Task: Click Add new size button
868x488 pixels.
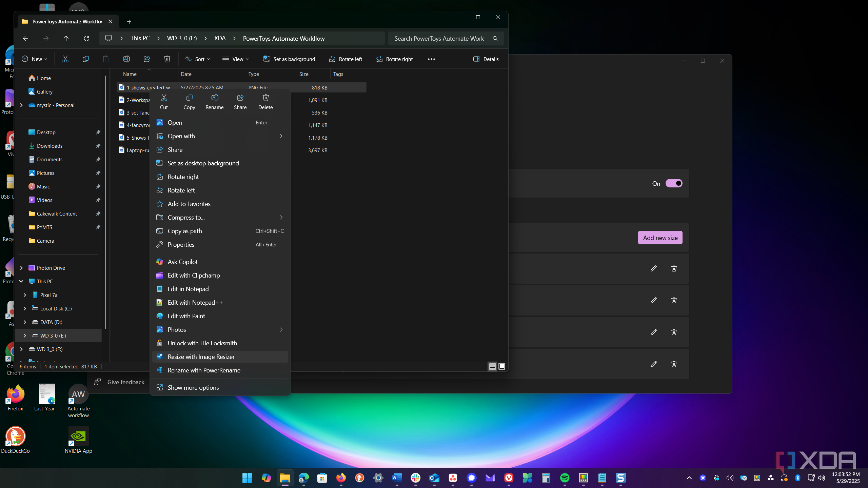Action: 660,238
